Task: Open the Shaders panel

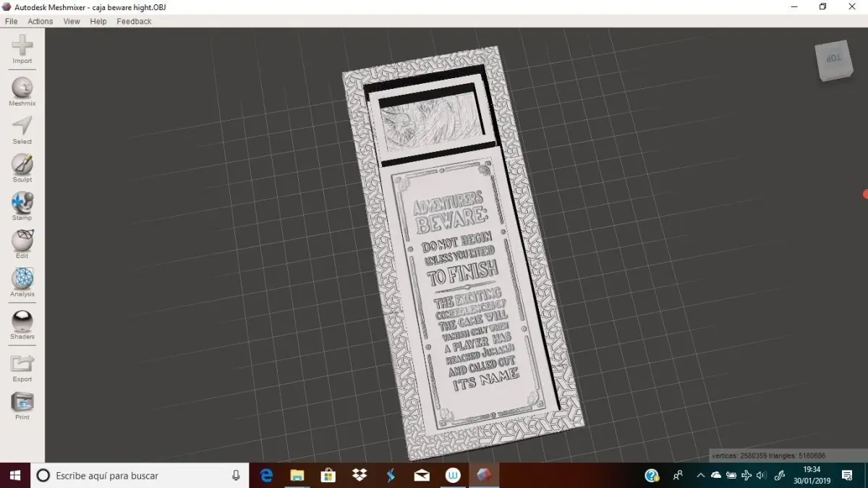Action: coord(22,325)
